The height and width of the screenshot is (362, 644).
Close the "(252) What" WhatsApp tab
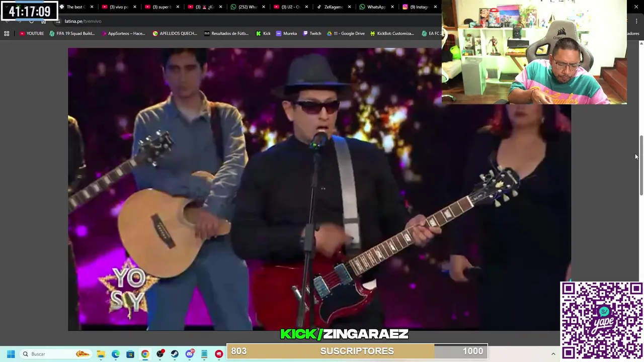pos(263,7)
